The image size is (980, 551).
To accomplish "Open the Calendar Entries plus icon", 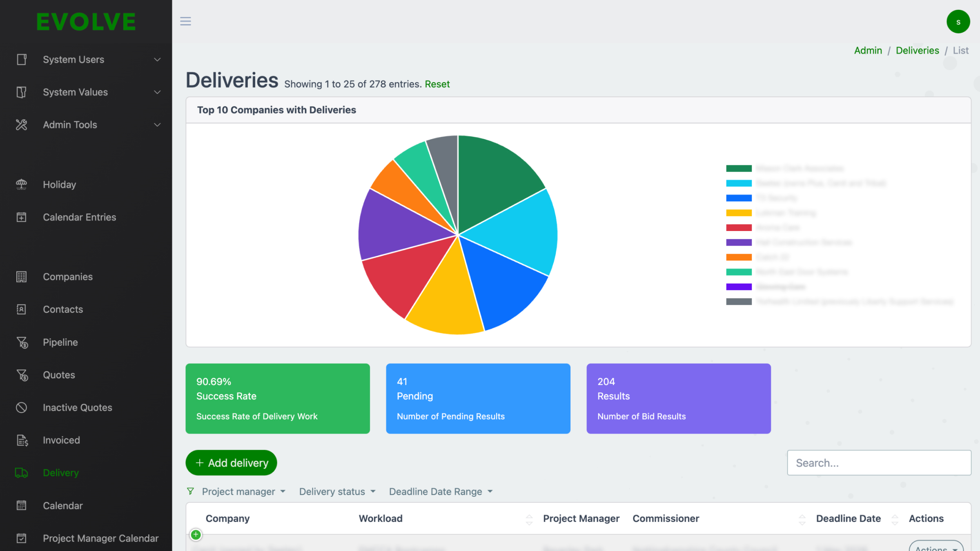I will [x=21, y=217].
